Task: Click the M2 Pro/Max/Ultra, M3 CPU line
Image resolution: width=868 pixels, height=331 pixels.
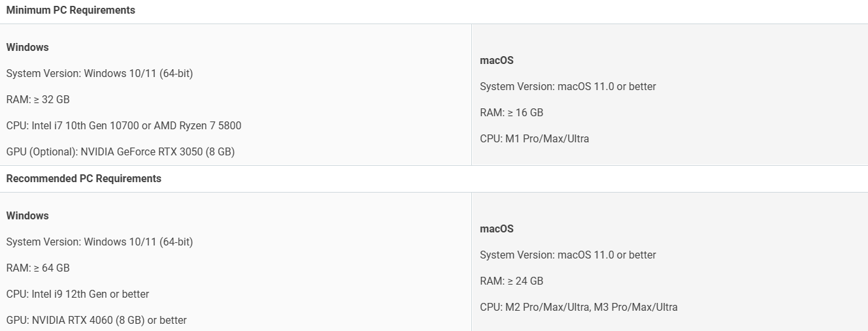Action: click(x=578, y=307)
